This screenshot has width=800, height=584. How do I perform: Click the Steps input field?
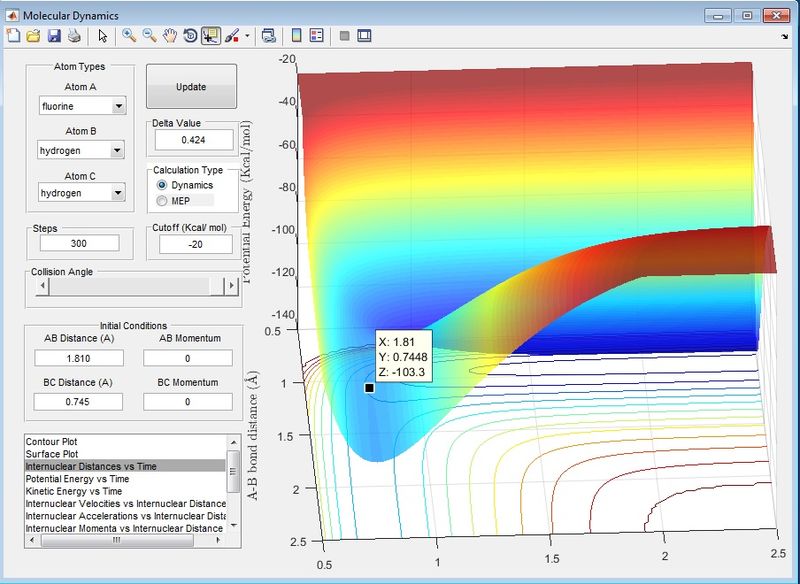(78, 243)
